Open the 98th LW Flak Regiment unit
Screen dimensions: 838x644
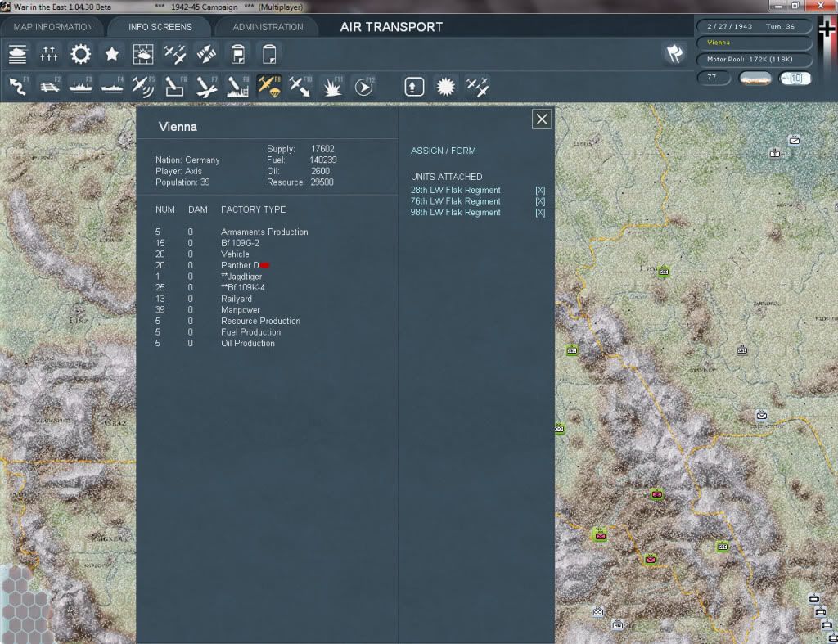click(455, 213)
